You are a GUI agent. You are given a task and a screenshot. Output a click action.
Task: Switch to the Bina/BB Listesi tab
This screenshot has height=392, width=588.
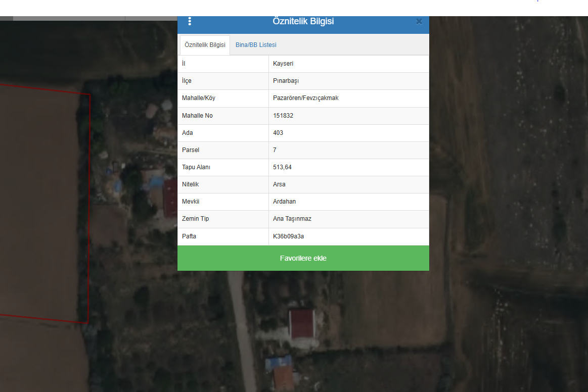click(x=256, y=45)
